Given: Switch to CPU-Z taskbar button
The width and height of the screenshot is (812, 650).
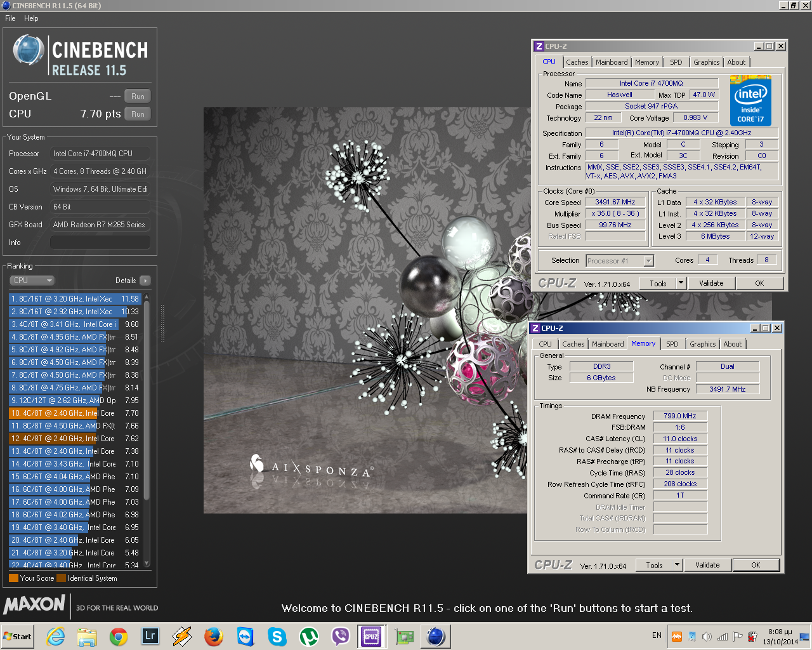Looking at the screenshot, I should 372,636.
